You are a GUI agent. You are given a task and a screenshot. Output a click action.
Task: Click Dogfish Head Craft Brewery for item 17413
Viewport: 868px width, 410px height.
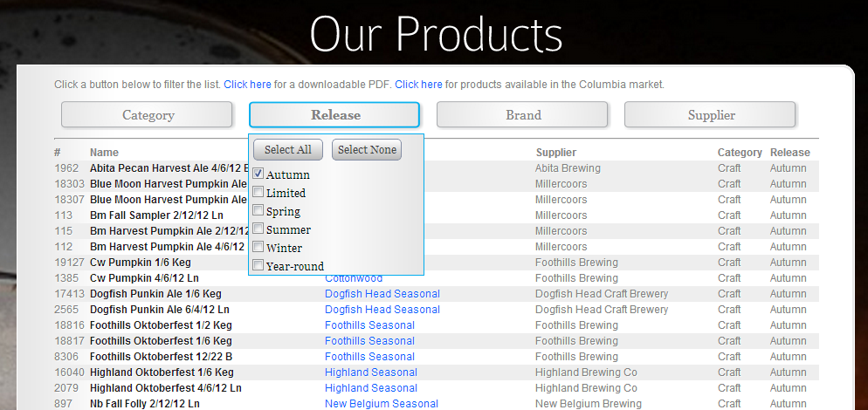[x=602, y=294]
